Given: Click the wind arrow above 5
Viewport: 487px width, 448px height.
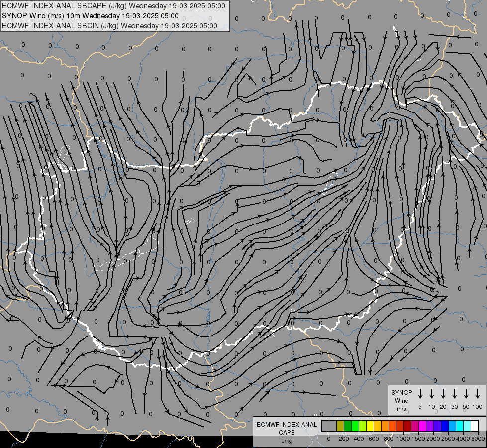Looking at the screenshot, I should [x=420, y=394].
